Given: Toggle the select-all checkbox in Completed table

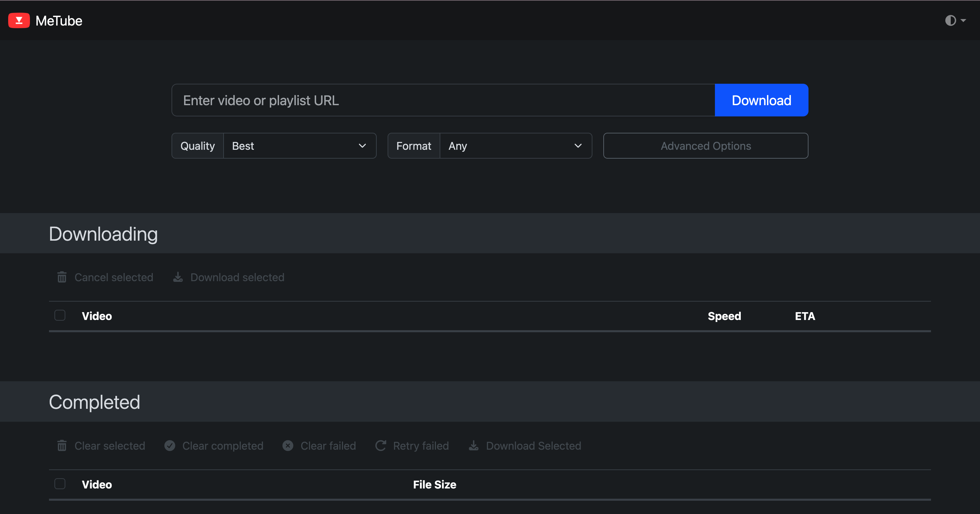Looking at the screenshot, I should point(60,484).
